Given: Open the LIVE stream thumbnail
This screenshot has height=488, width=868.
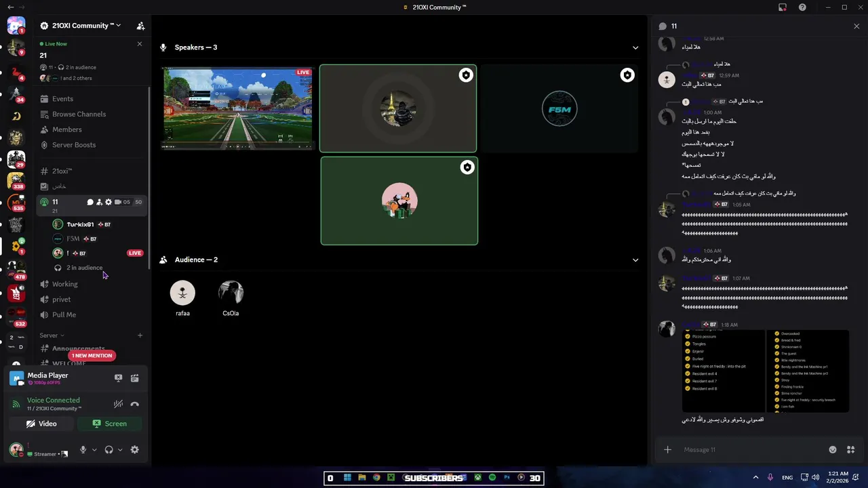Looking at the screenshot, I should (237, 108).
